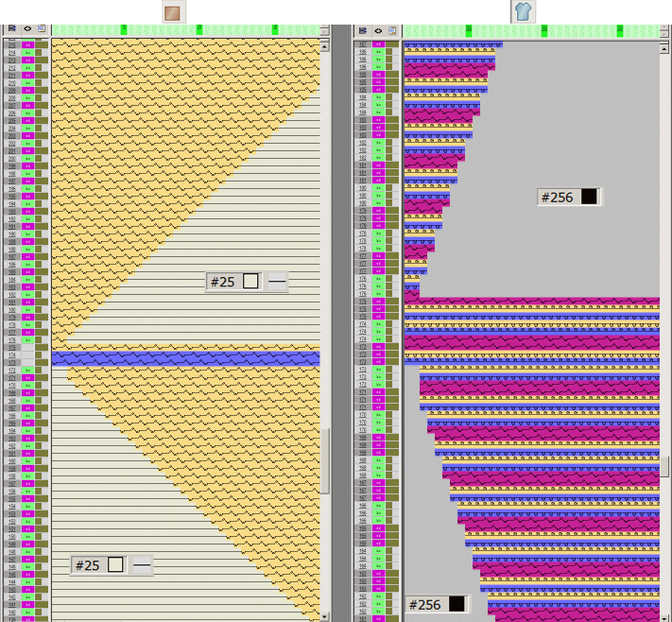Screen dimensions: 672x622
Task: Click the brown fabric pattern icon
Action: pos(173,12)
